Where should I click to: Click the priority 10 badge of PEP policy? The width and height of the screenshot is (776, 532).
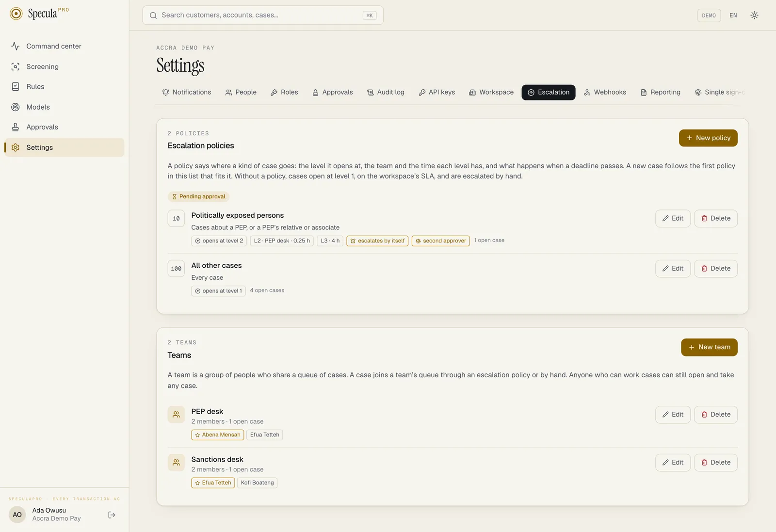[x=176, y=219]
